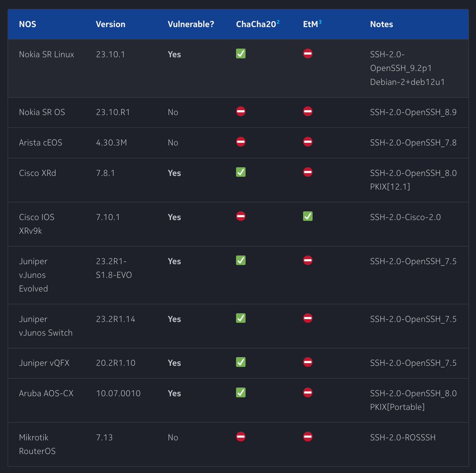Click the SSH-2.0-OpenSSH_9.2p1 Debian note

tap(407, 68)
